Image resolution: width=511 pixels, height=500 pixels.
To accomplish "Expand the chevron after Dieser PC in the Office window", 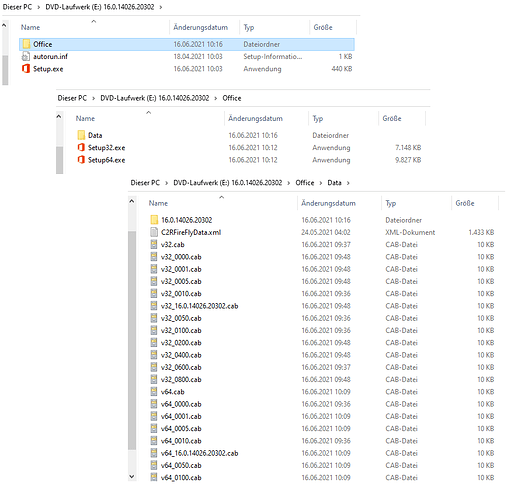I will point(94,98).
